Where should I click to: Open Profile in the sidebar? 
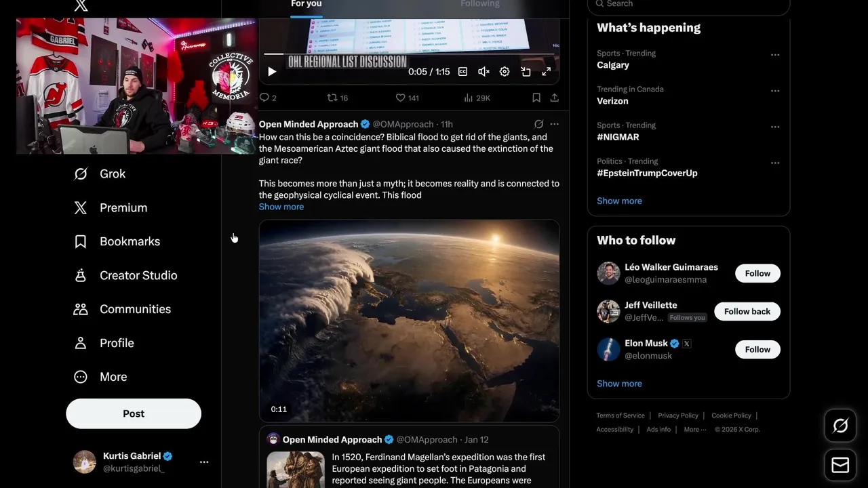(x=104, y=343)
